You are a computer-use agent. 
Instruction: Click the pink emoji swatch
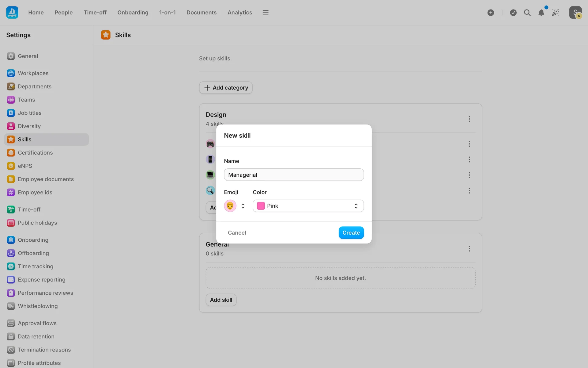click(230, 206)
